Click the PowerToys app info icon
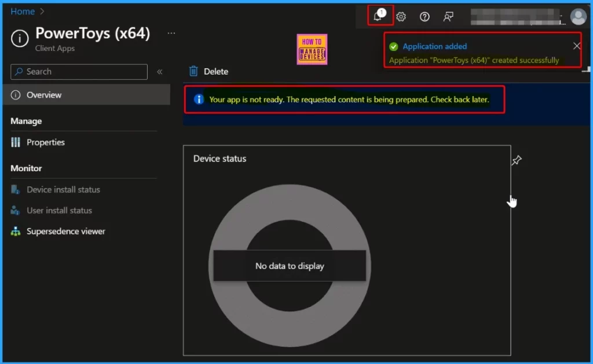This screenshot has height=364, width=593. [x=20, y=38]
